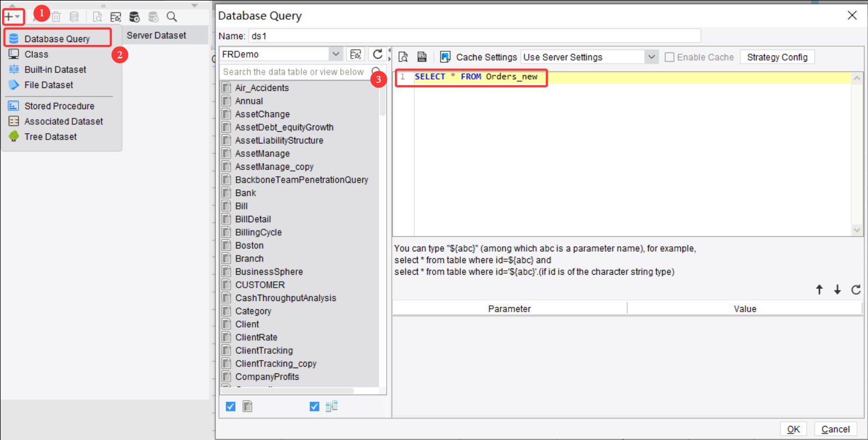Open the add dataset plus dropdown
868x440 pixels.
click(x=12, y=17)
